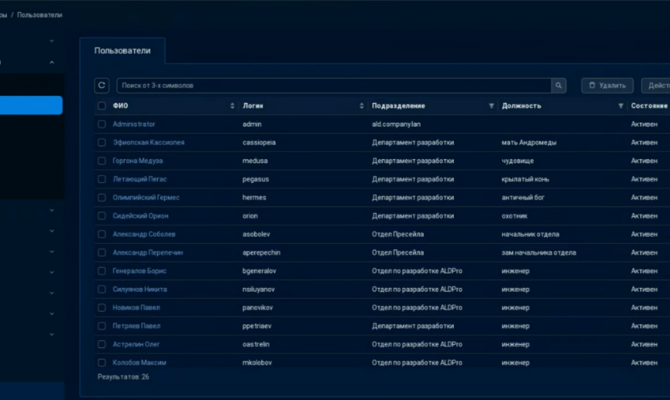Focus the search field Поиск от 3-х символов
670x400 pixels.
(334, 85)
